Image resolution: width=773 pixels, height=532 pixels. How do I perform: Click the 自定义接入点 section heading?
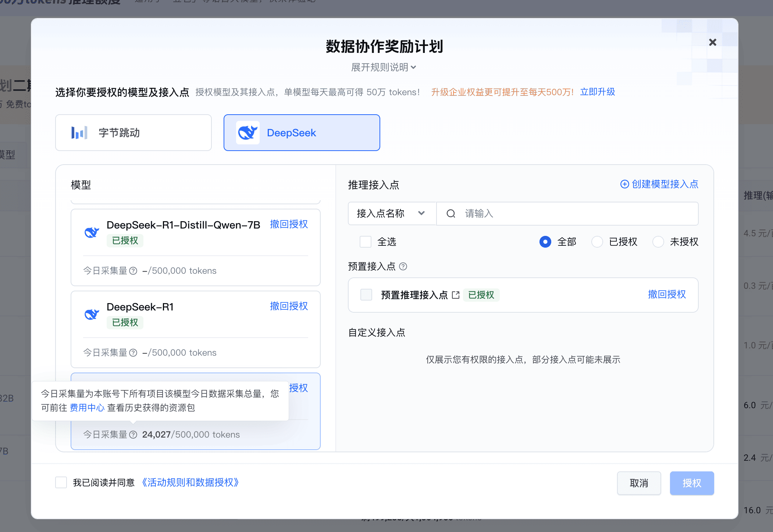pyautogui.click(x=377, y=332)
